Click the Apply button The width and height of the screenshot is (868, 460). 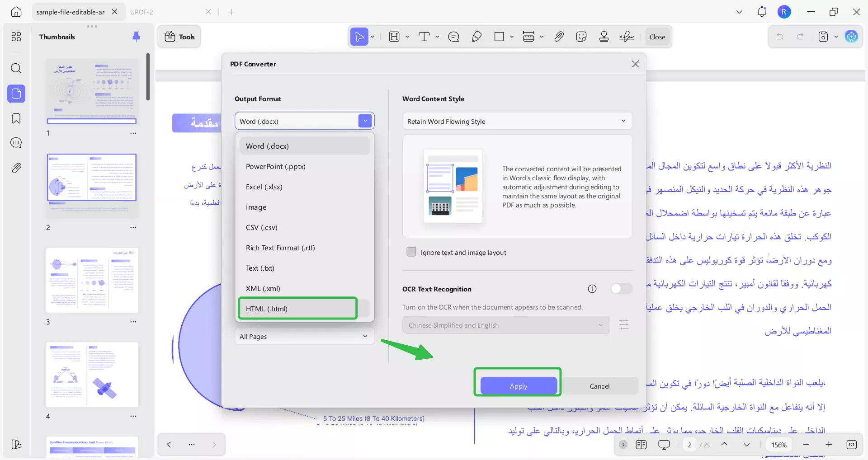(x=519, y=386)
